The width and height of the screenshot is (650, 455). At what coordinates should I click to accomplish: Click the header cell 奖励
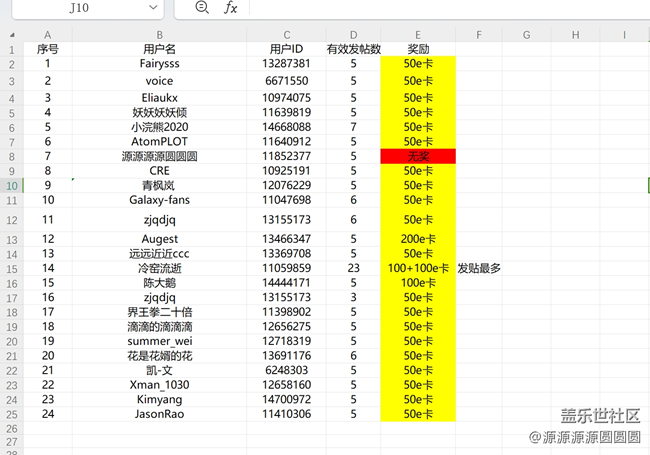pos(418,49)
